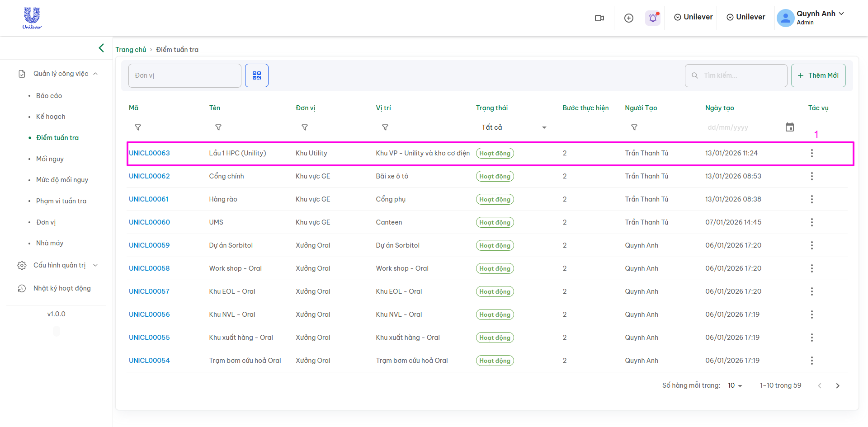The width and height of the screenshot is (868, 427).
Task: Open the rows per page dropdown
Action: pyautogui.click(x=735, y=385)
